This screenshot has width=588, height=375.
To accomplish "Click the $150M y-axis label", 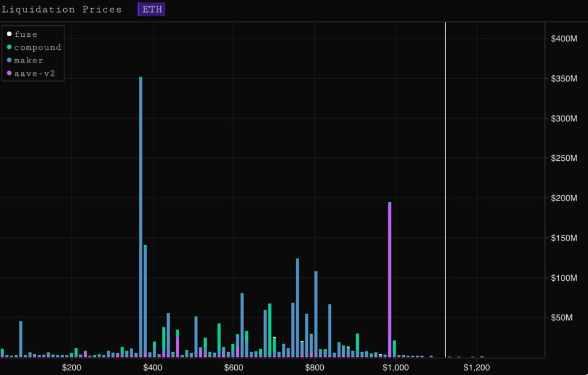I will point(564,238).
